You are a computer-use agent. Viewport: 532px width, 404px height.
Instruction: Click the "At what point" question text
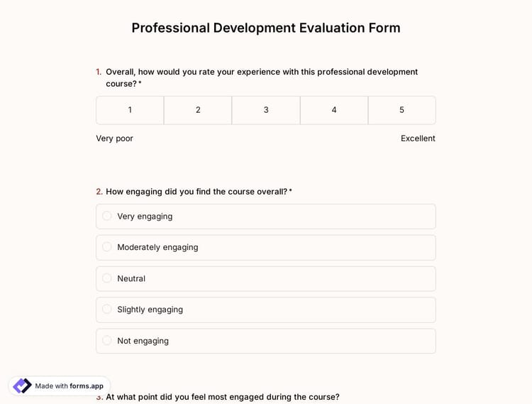pos(222,397)
